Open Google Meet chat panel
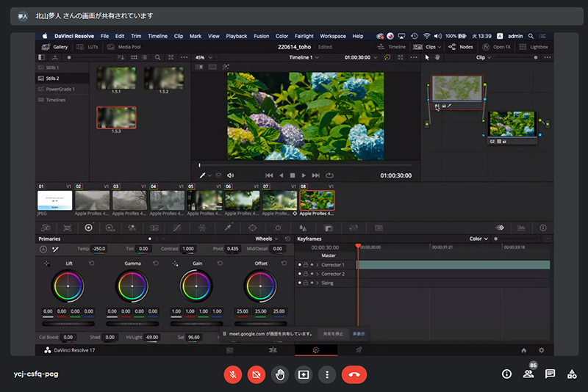Screen dimensions: 588x392 (x=550, y=374)
